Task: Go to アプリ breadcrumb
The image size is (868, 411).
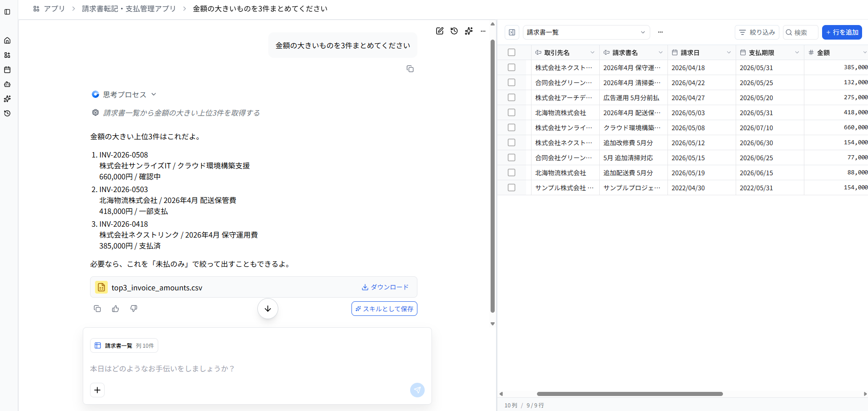Action: [49, 9]
